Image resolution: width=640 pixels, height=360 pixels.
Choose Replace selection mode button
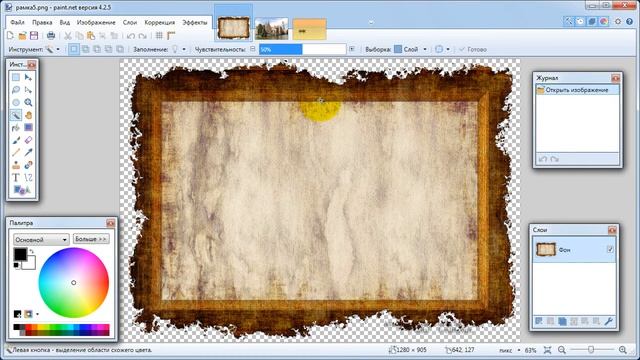point(73,49)
